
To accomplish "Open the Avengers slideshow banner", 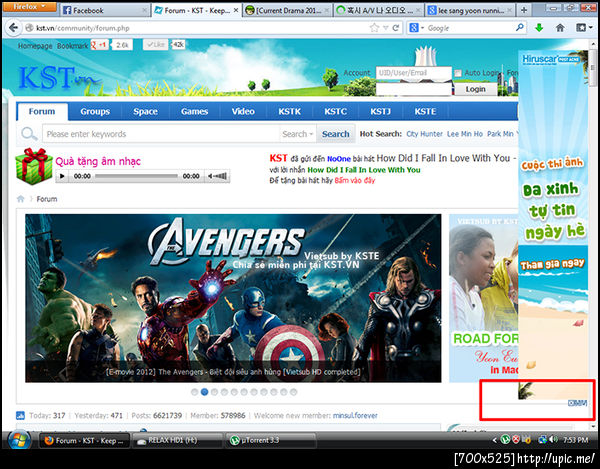I will [233, 298].
